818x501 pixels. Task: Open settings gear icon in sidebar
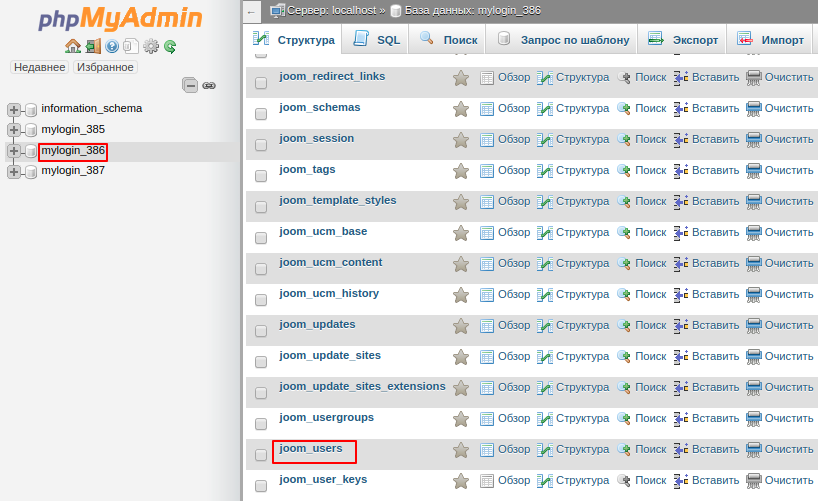click(151, 46)
